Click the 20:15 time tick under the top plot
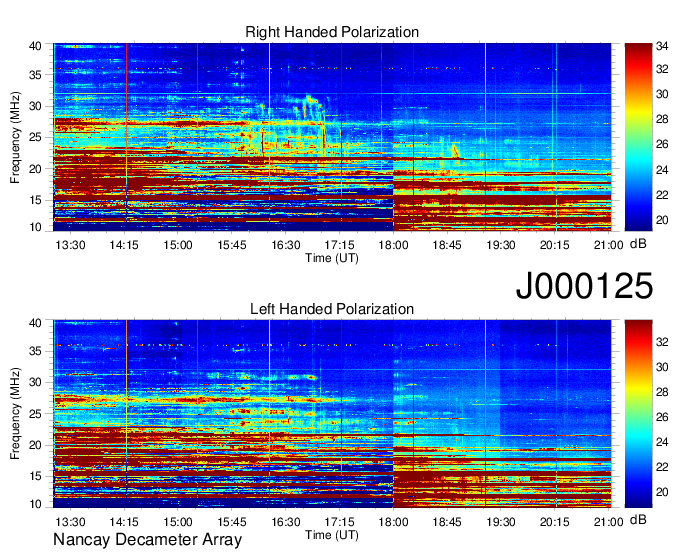Screen dimensions: 680x552 tap(555, 245)
